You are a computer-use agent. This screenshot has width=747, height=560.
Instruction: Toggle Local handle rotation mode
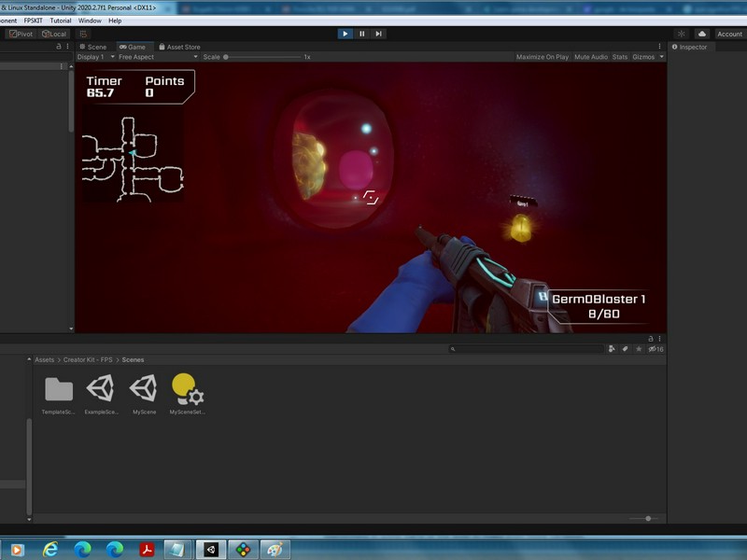54,34
